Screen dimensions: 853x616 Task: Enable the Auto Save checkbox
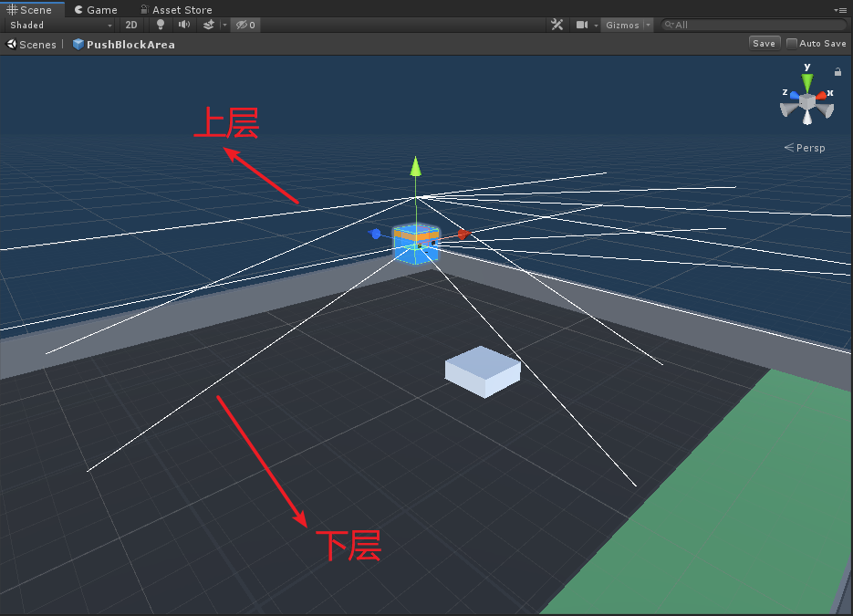[x=792, y=44]
